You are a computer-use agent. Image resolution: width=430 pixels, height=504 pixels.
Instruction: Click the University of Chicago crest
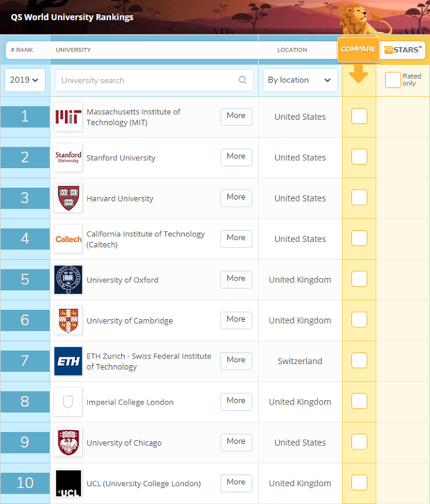[68, 443]
